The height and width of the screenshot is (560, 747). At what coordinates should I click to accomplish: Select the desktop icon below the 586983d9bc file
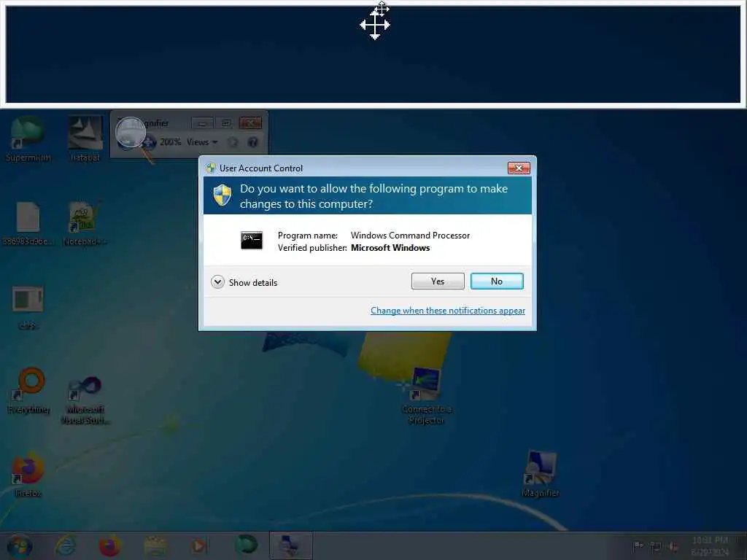point(28,307)
